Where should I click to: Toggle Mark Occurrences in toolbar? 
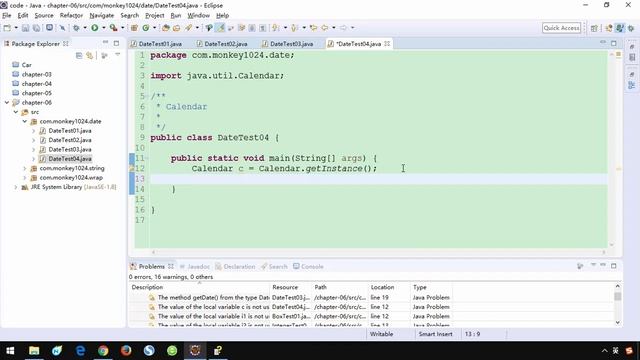point(221,28)
